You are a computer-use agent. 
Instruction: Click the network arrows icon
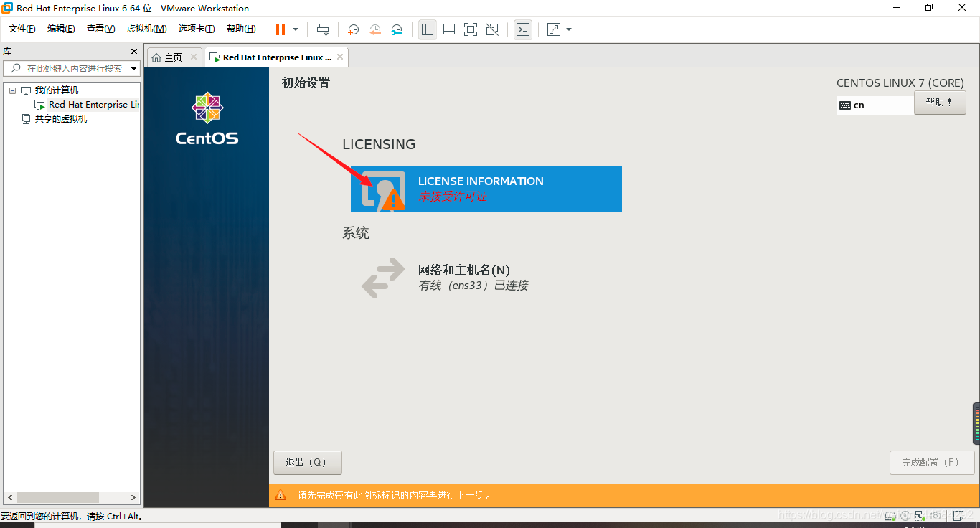coord(383,278)
